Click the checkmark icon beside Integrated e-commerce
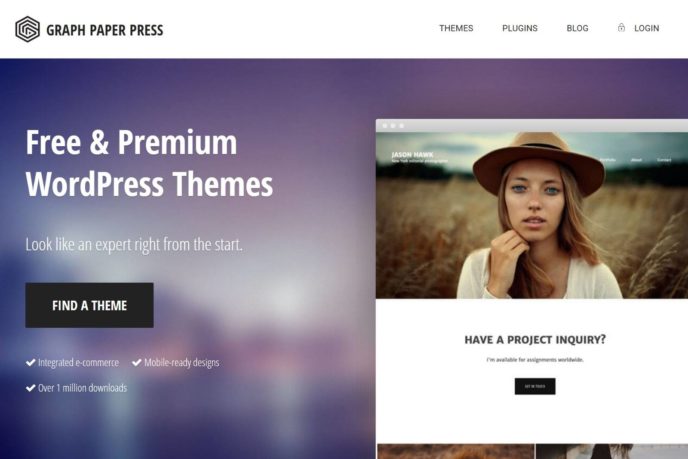Image resolution: width=688 pixels, height=459 pixels. tap(30, 362)
